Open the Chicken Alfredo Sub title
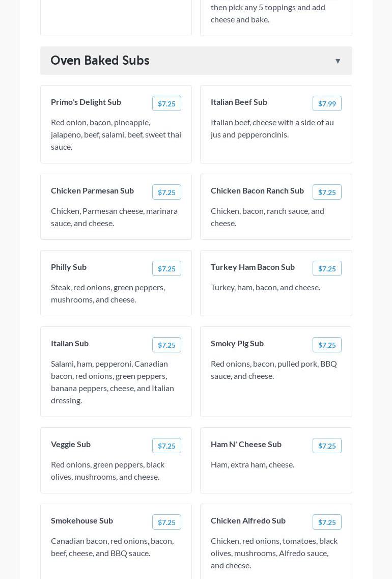 pos(248,520)
